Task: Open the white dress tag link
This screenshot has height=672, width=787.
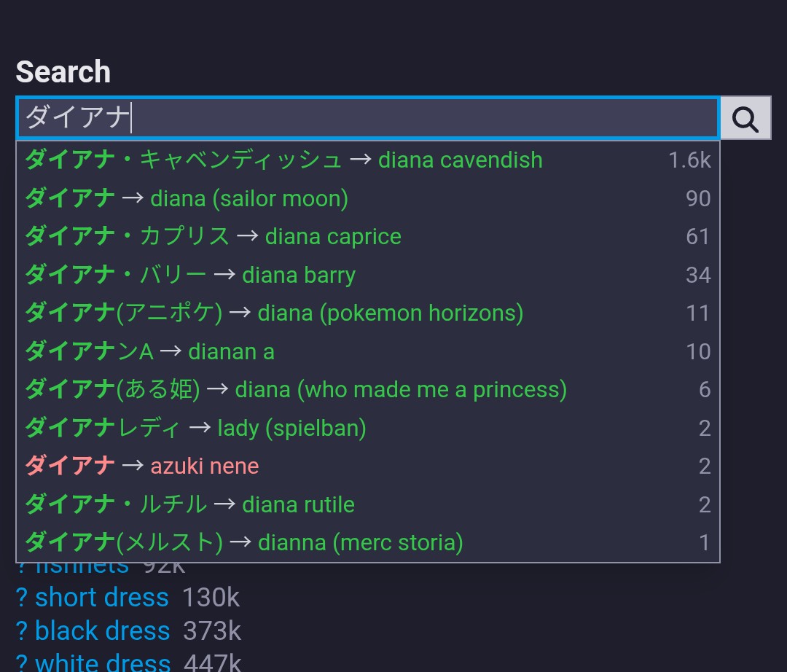Action: click(x=103, y=663)
